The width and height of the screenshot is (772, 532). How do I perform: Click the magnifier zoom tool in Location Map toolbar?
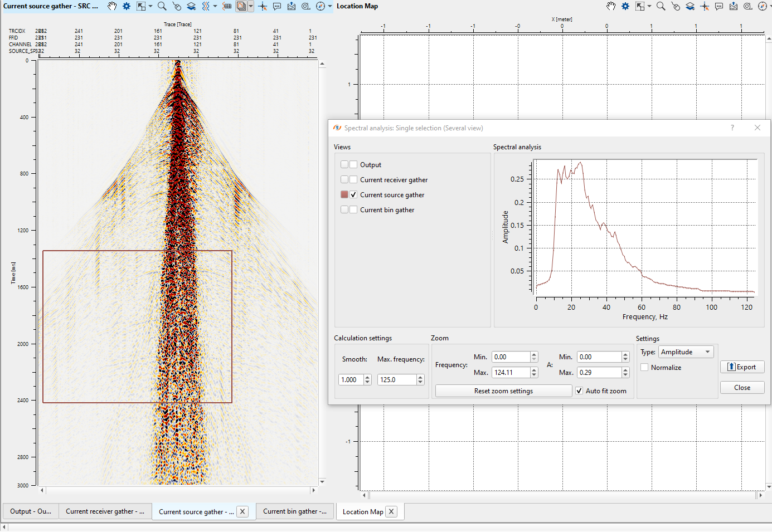coord(661,6)
